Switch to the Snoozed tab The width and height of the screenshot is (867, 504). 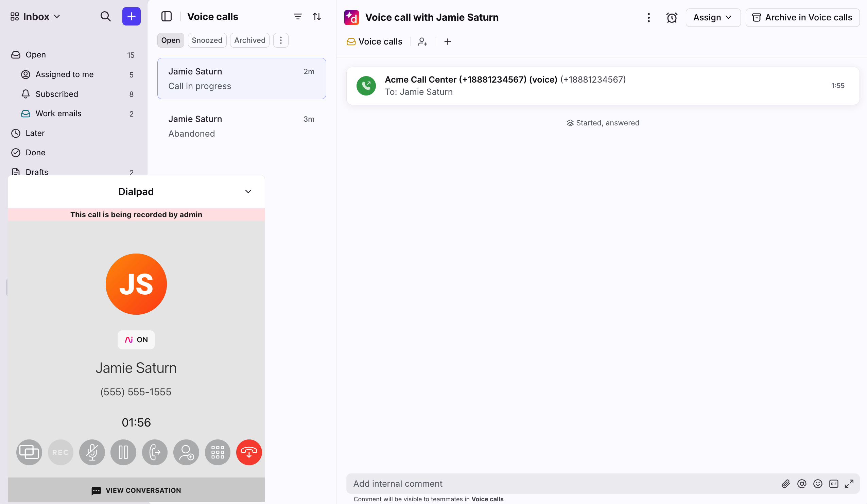pos(207,40)
